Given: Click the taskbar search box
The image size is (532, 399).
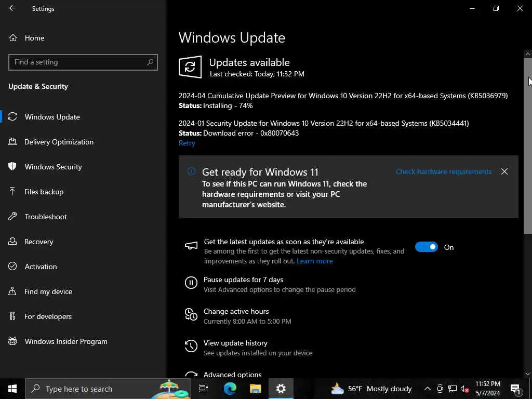Looking at the screenshot, I should point(108,389).
